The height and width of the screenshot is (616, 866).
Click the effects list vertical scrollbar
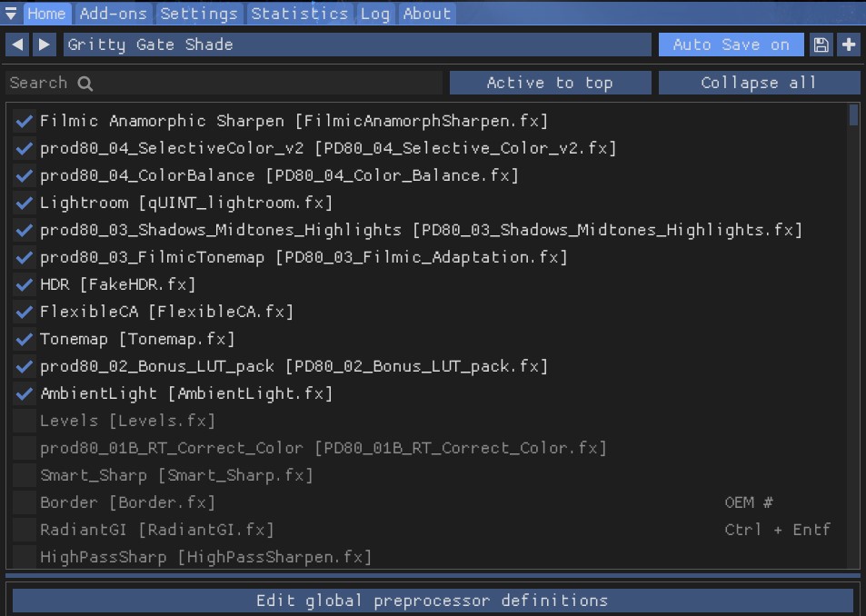click(854, 335)
